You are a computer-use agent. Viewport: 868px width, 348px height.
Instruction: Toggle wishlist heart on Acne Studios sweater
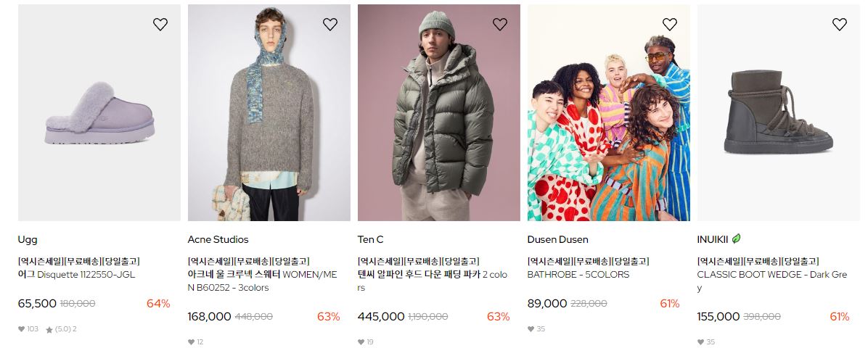point(330,25)
